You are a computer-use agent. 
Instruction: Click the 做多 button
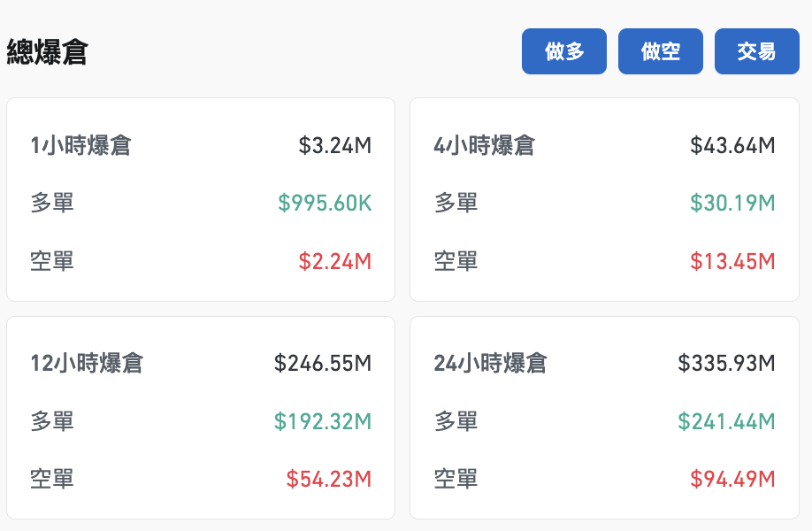coord(563,51)
